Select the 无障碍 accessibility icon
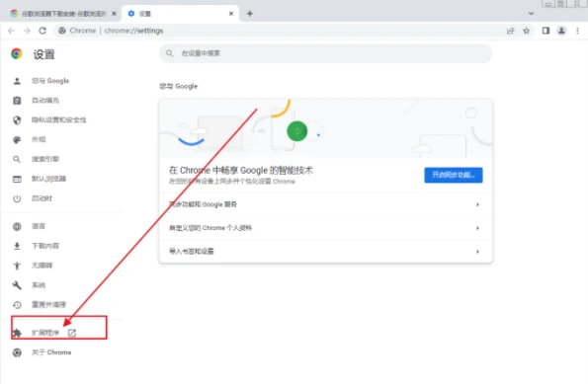 [x=17, y=266]
